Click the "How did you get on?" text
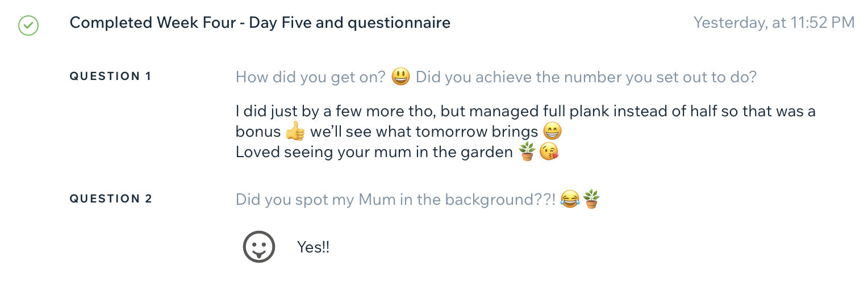Image resolution: width=868 pixels, height=287 pixels. coord(311,77)
